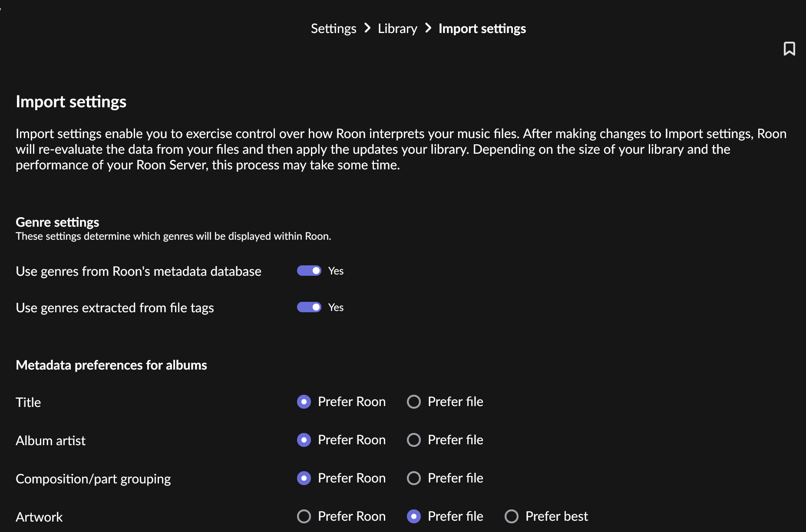Disable genres from Roon's metadata database
806x532 pixels.
click(x=309, y=271)
